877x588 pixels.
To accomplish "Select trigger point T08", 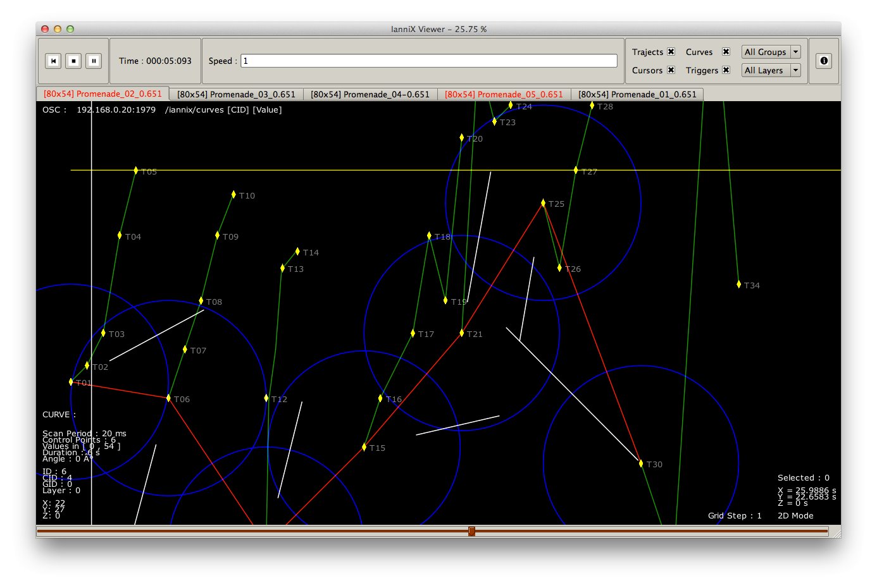I will [x=201, y=300].
